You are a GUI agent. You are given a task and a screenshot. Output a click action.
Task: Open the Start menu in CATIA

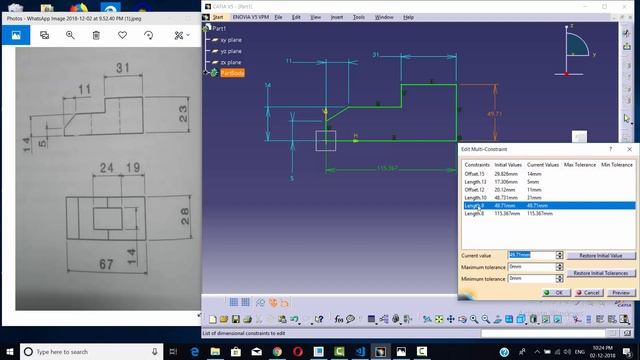pyautogui.click(x=218, y=17)
